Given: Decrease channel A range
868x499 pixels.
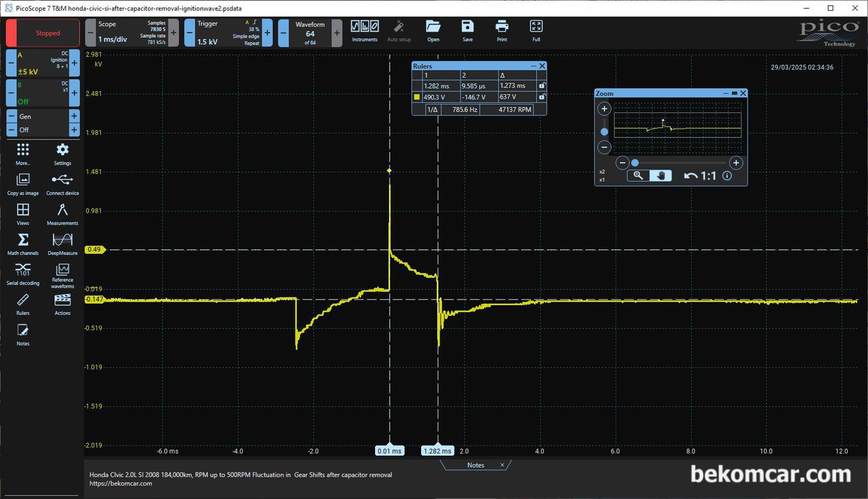Looking at the screenshot, I should [12, 63].
